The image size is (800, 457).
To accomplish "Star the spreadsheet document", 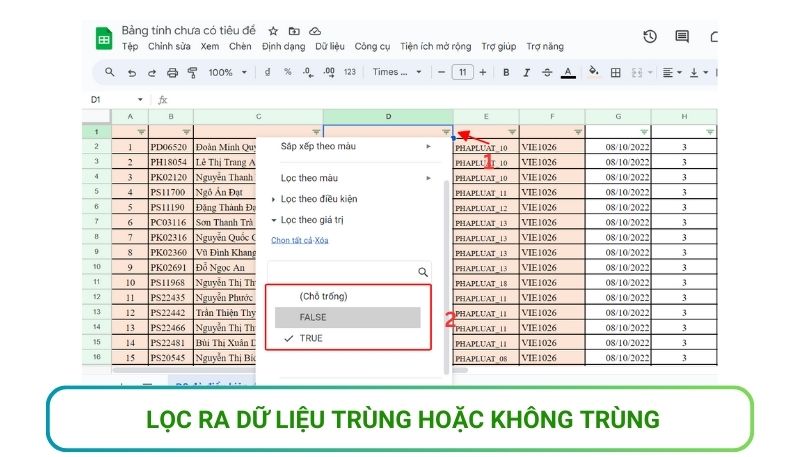I will tap(273, 31).
